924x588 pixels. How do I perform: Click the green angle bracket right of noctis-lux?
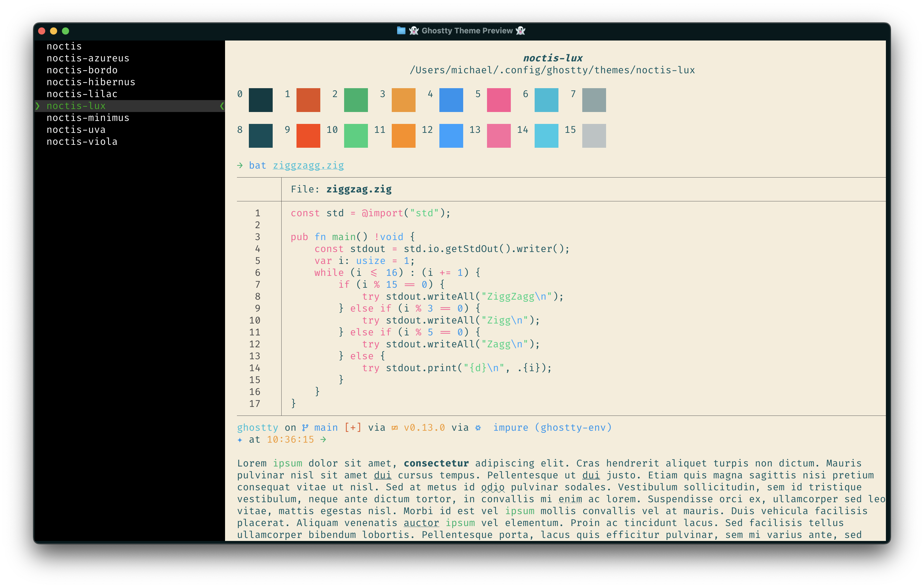point(222,106)
